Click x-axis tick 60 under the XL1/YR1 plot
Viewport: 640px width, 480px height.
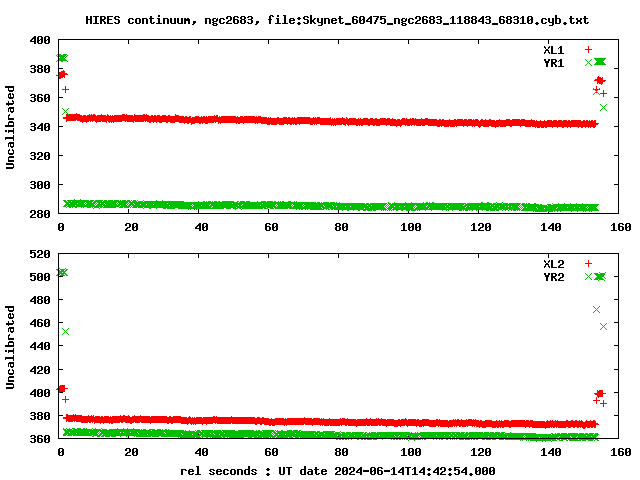[x=271, y=227]
